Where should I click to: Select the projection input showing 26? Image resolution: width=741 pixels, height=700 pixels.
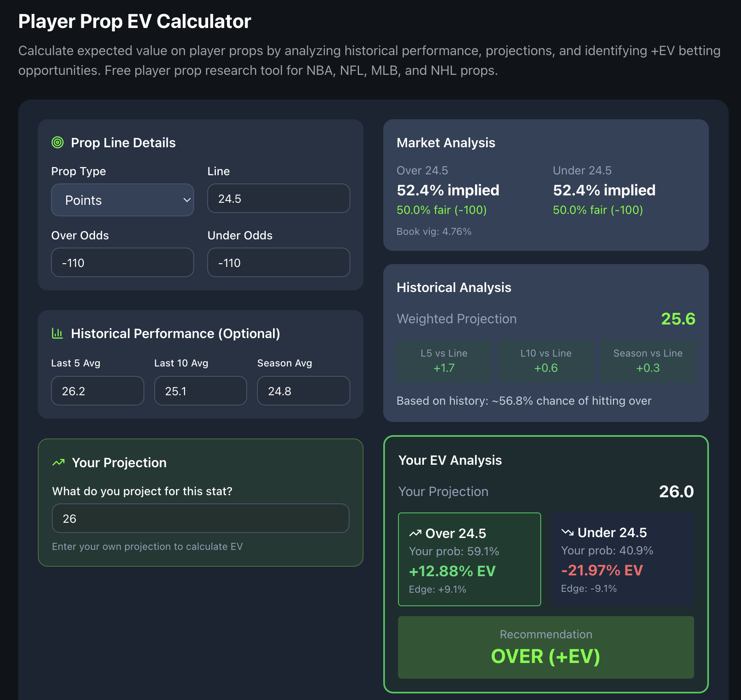[200, 518]
